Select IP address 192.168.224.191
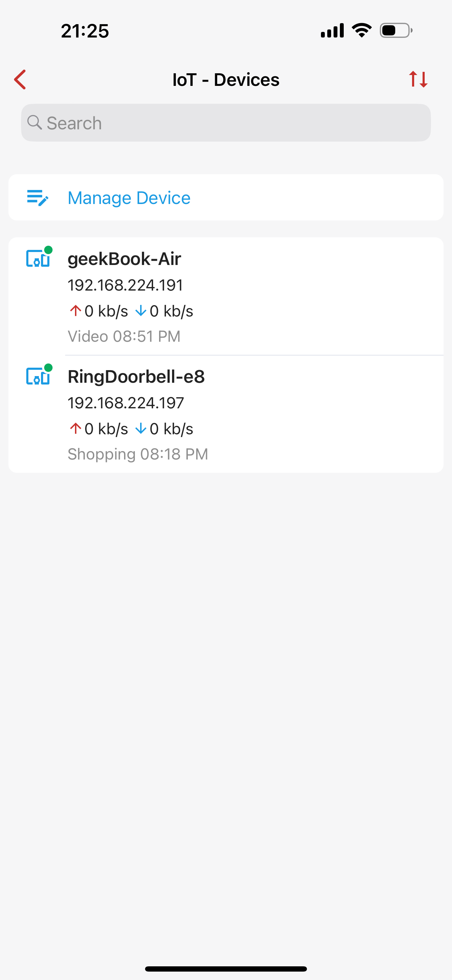Viewport: 452px width, 980px height. (125, 285)
